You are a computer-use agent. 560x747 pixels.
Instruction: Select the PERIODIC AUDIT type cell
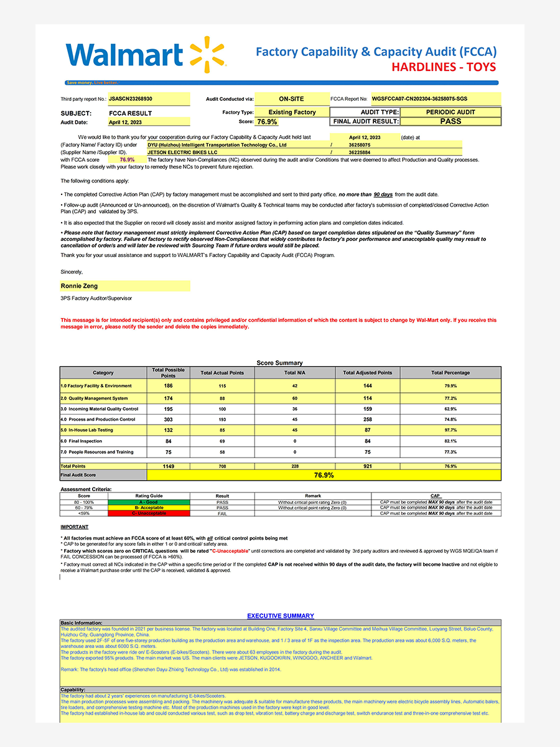pos(450,112)
